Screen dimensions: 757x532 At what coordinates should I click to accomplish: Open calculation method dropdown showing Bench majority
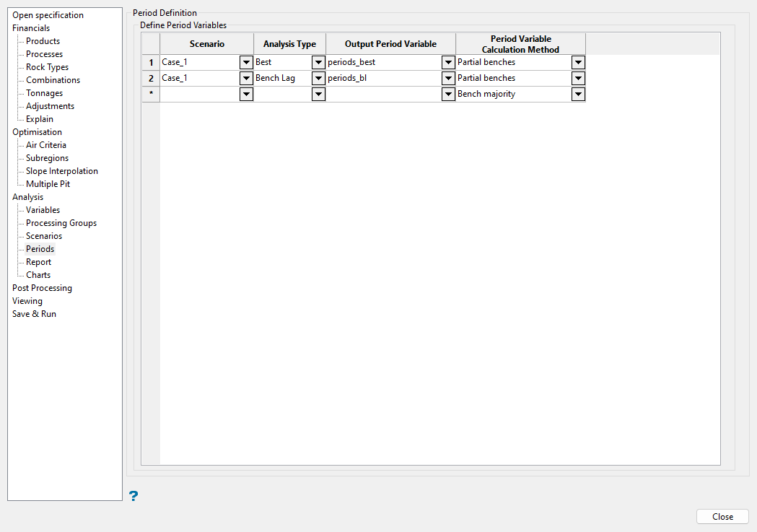pyautogui.click(x=578, y=94)
